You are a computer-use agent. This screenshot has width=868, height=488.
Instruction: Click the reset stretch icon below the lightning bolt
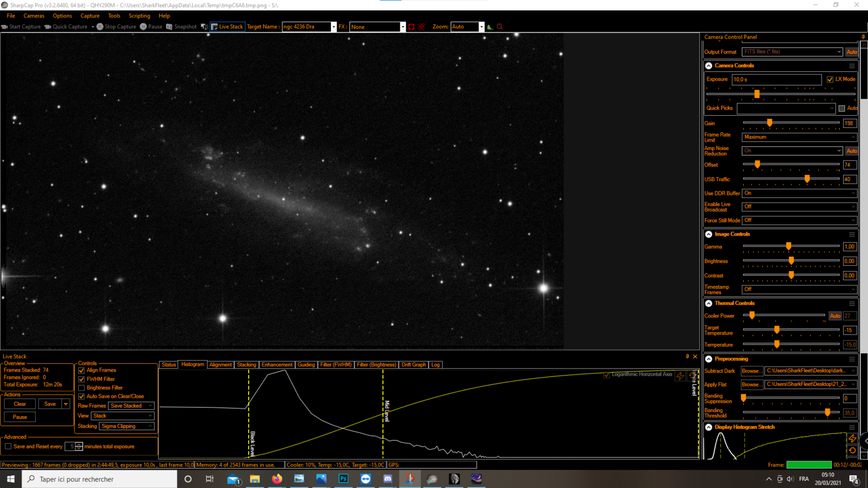pyautogui.click(x=852, y=450)
